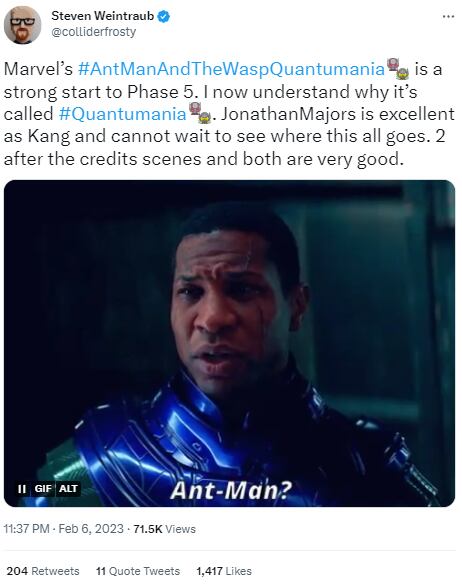Open the Steven Weintraub display name

point(102,16)
